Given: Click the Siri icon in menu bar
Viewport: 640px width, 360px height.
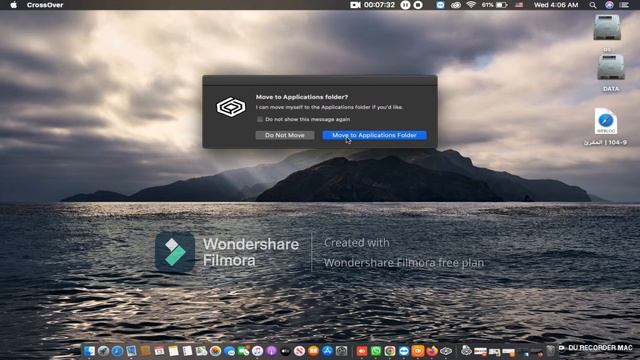Looking at the screenshot, I should (x=609, y=5).
